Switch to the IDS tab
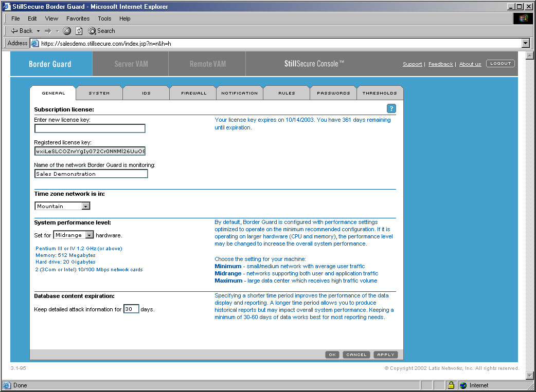The image size is (536, 392). [146, 93]
